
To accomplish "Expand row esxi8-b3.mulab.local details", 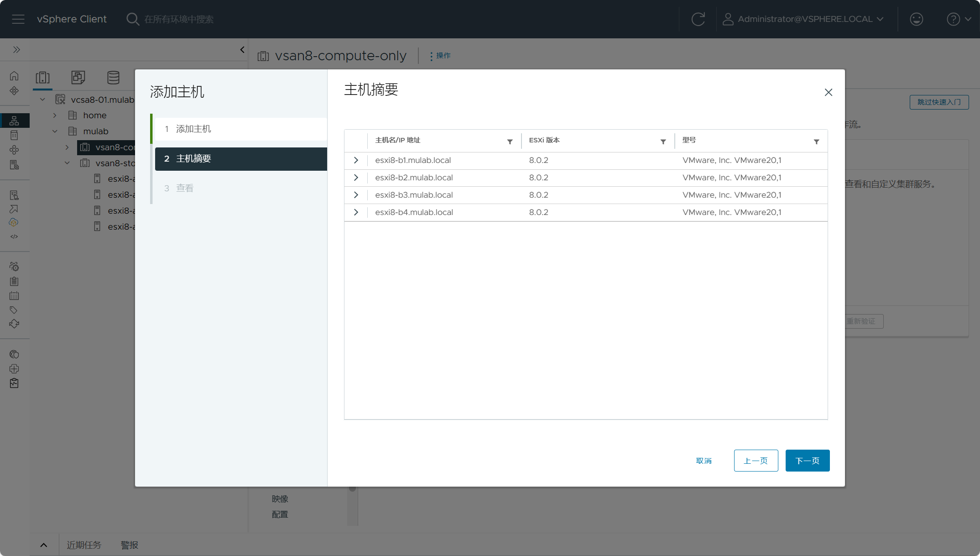I will [x=356, y=195].
